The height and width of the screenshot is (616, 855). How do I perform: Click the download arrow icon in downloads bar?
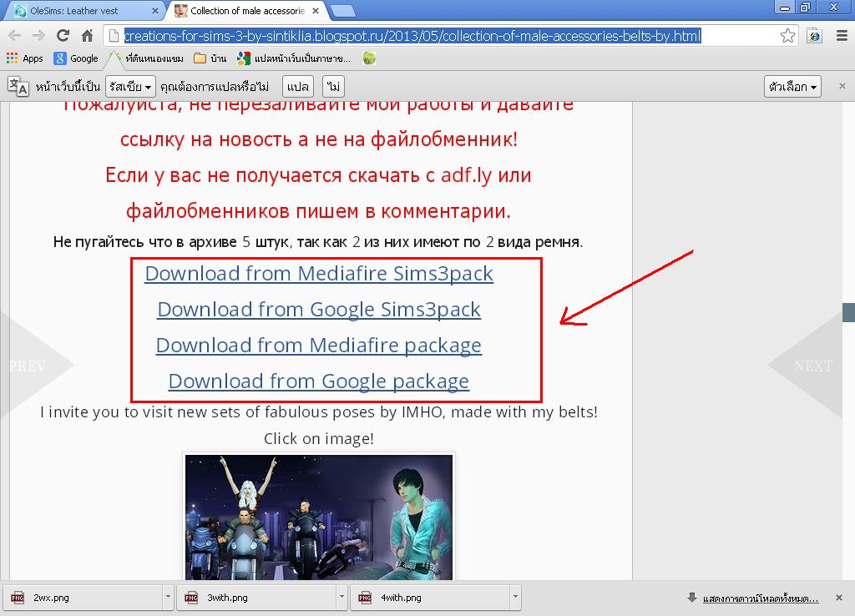[x=692, y=598]
